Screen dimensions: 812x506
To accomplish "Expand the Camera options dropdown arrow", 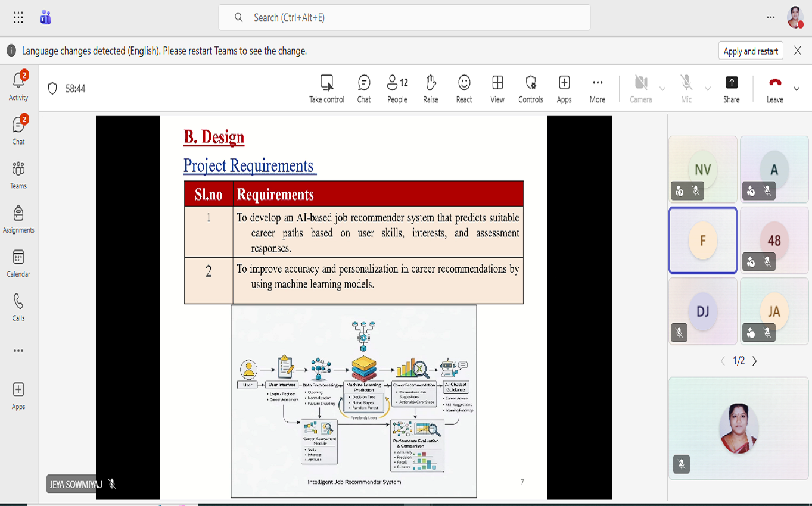I will (x=662, y=89).
